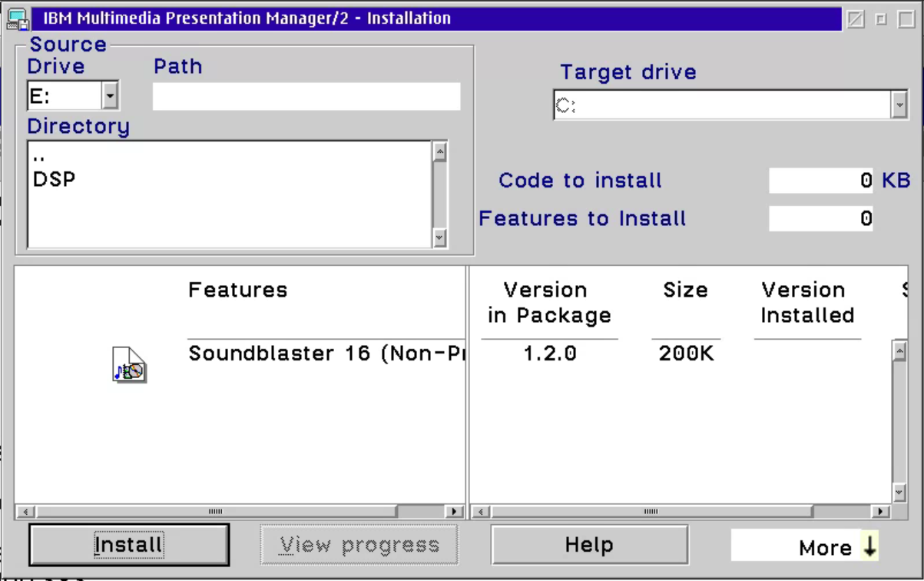Click inside the Path input field
Viewport: 924px width, 581px height.
pos(306,97)
